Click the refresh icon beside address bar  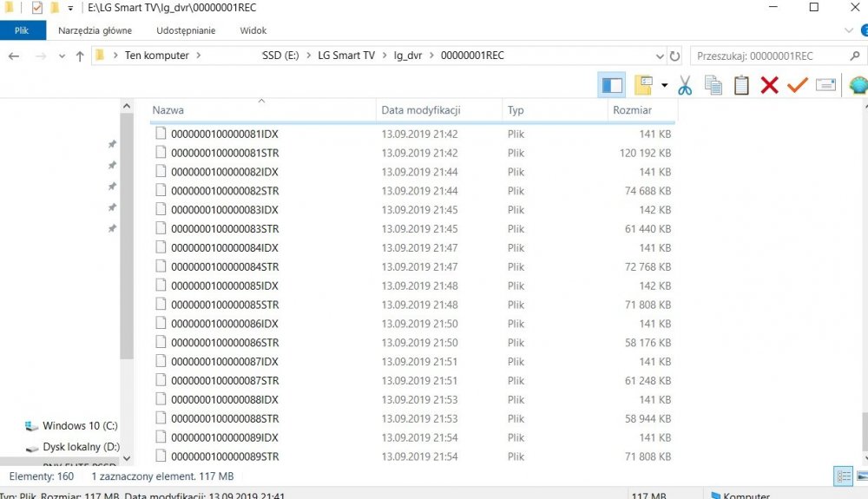pos(675,56)
